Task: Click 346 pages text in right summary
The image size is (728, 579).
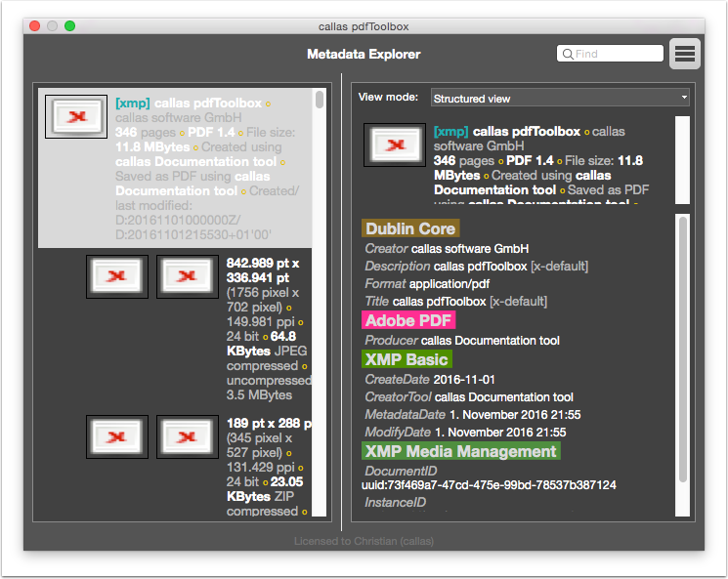Action: pyautogui.click(x=464, y=160)
